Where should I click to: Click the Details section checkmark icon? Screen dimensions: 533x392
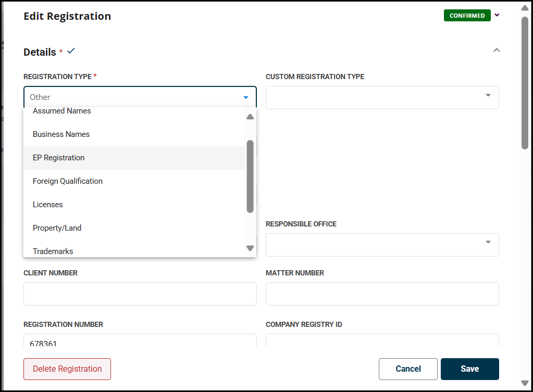pyautogui.click(x=71, y=51)
